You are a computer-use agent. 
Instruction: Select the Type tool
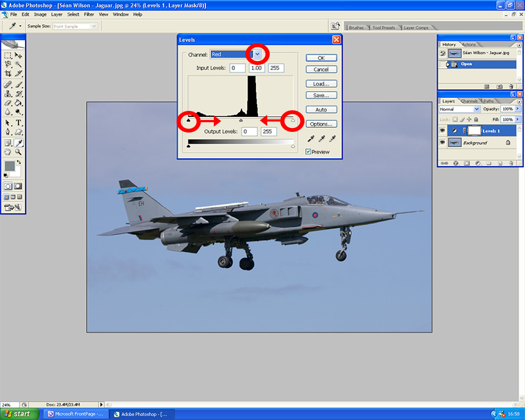click(x=18, y=123)
